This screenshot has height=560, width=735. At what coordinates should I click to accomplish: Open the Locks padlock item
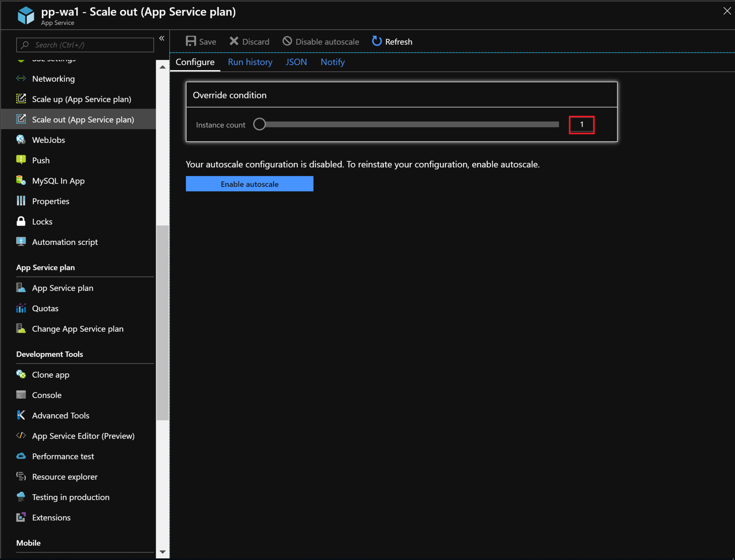pyautogui.click(x=42, y=222)
